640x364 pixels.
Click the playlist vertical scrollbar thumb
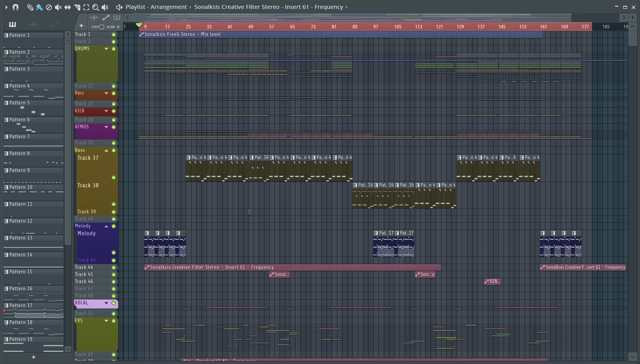632,38
